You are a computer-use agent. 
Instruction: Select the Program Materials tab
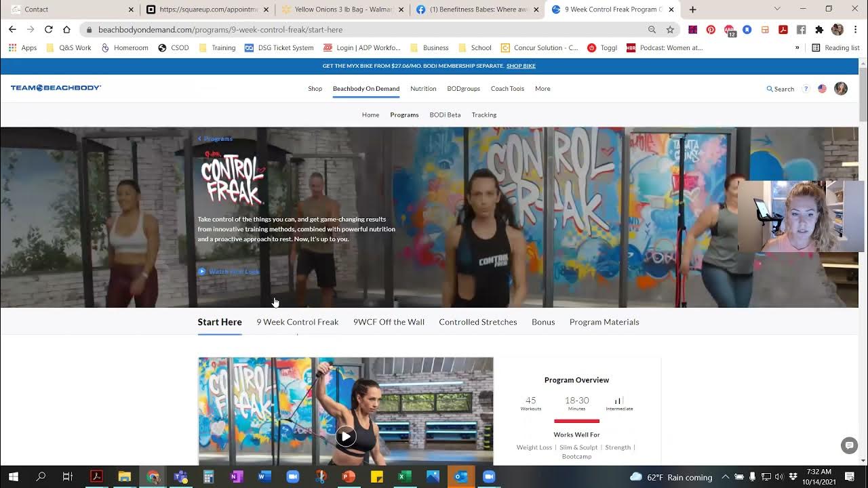point(604,322)
